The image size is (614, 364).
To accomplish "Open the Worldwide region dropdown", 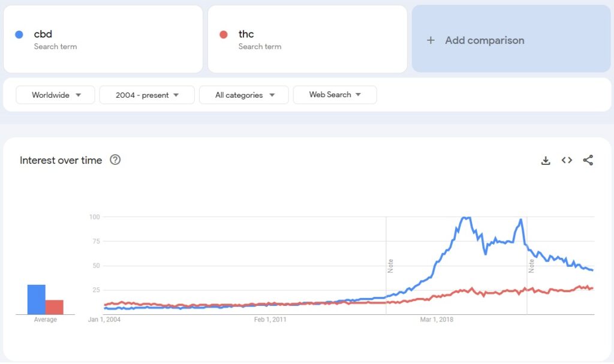I will point(55,95).
